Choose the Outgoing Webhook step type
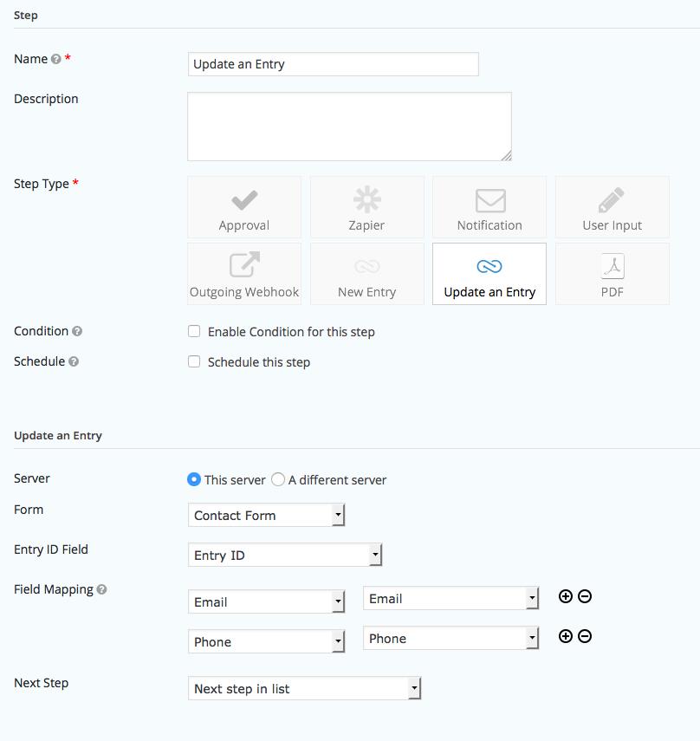The image size is (700, 741). tap(244, 274)
